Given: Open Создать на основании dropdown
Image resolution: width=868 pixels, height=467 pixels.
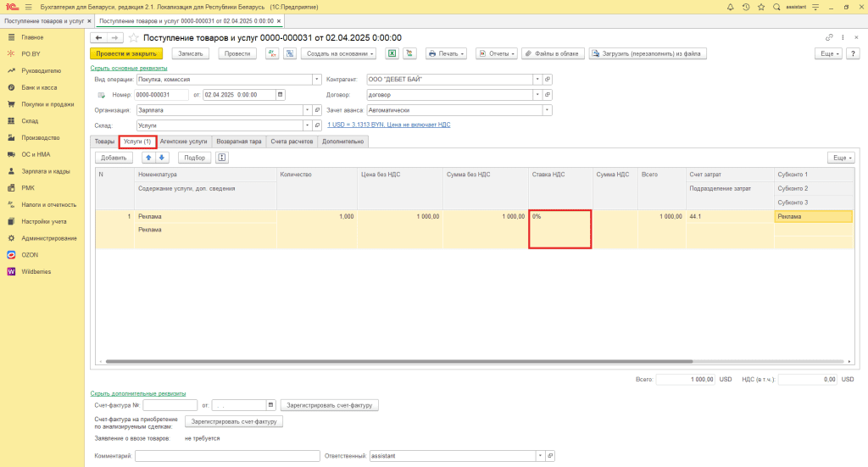Looking at the screenshot, I should (339, 53).
